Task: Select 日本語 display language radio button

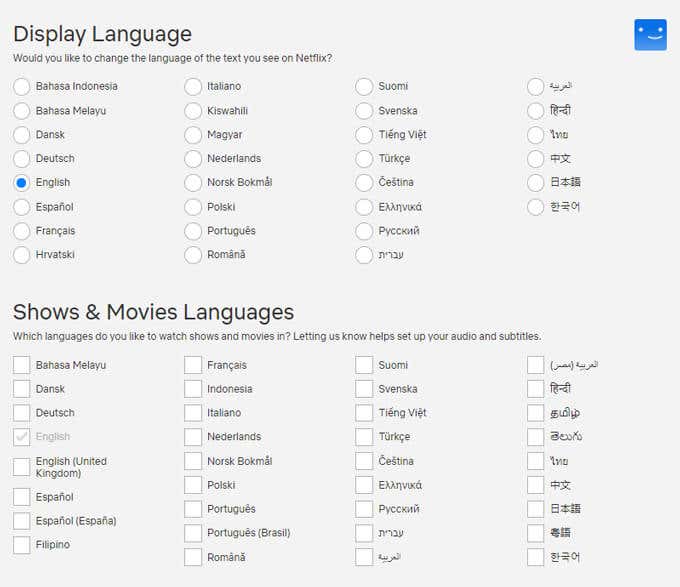Action: tap(535, 182)
